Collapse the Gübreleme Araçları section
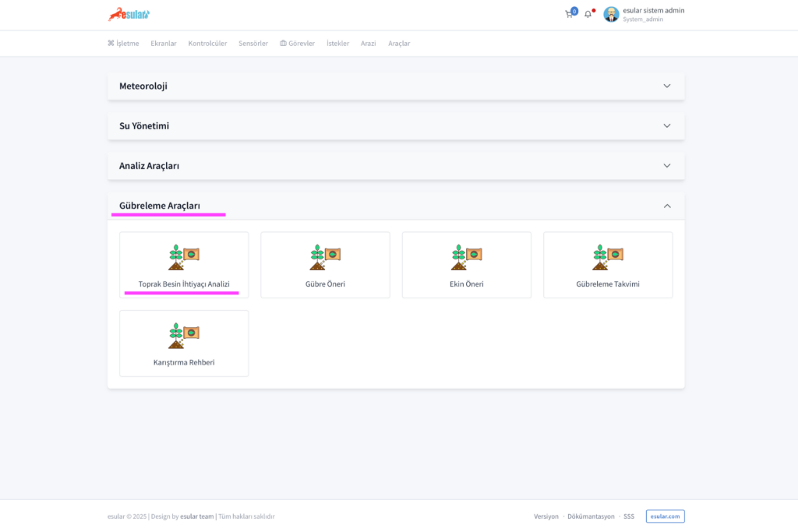Image resolution: width=798 pixels, height=532 pixels. (666, 206)
